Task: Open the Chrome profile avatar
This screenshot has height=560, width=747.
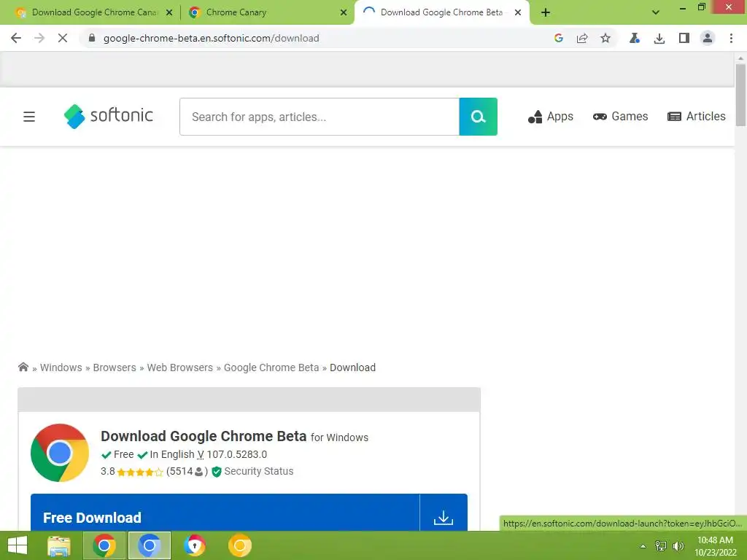Action: (x=708, y=38)
